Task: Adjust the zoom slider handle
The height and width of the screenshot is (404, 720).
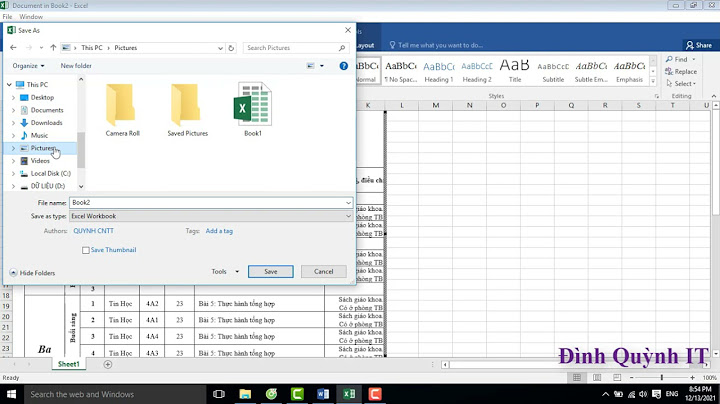Action: pos(662,377)
